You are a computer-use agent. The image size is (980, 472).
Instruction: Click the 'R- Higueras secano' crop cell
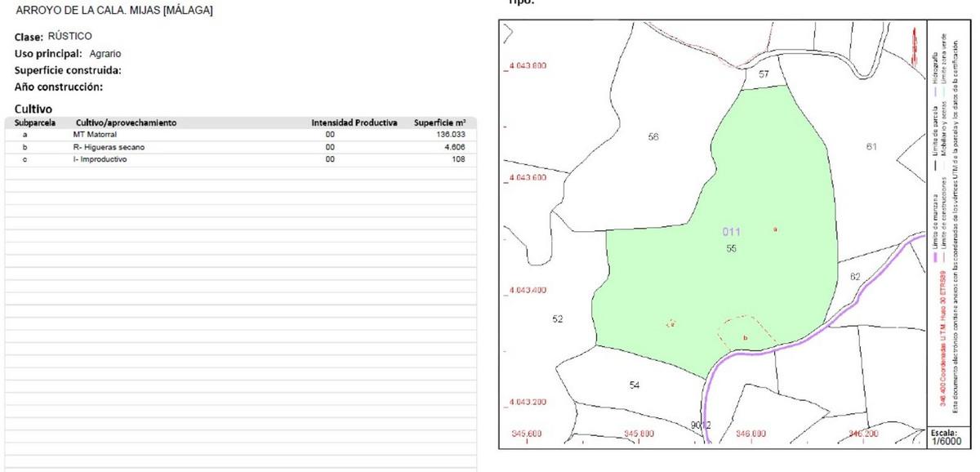109,147
